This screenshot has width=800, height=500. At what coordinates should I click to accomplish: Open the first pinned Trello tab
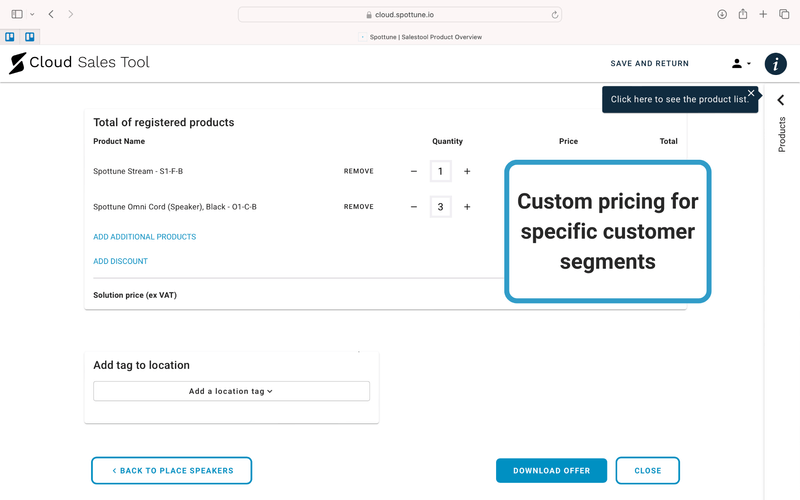[10, 37]
